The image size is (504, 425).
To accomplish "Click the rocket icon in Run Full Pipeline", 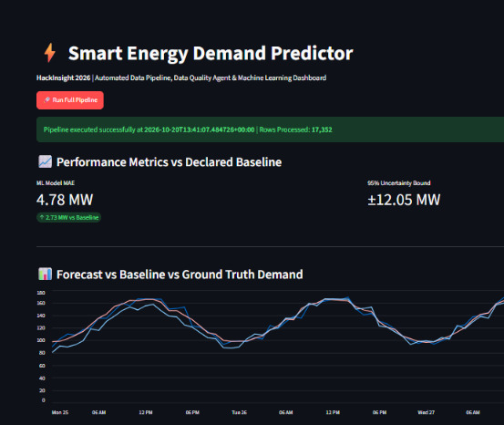I will pyautogui.click(x=46, y=99).
